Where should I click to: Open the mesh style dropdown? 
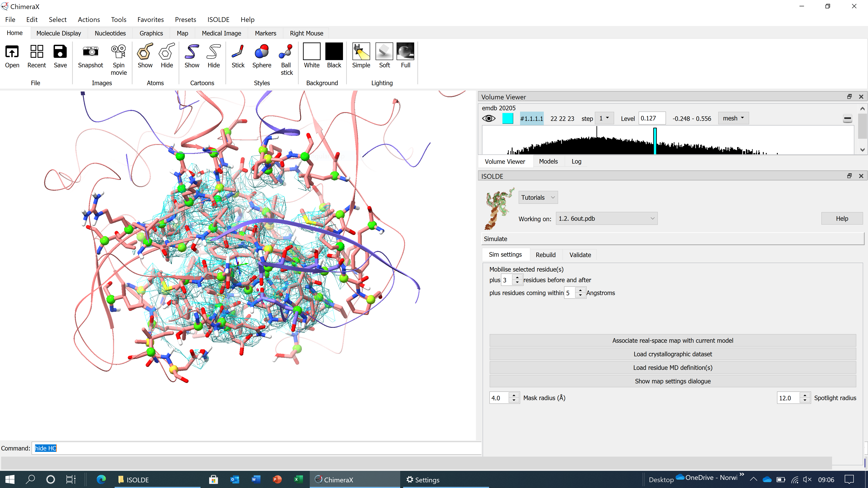pos(733,118)
